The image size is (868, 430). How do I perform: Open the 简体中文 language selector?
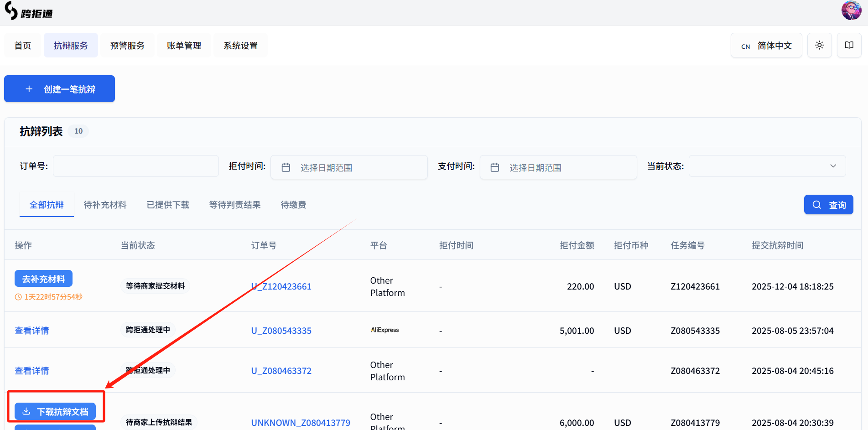coord(766,46)
